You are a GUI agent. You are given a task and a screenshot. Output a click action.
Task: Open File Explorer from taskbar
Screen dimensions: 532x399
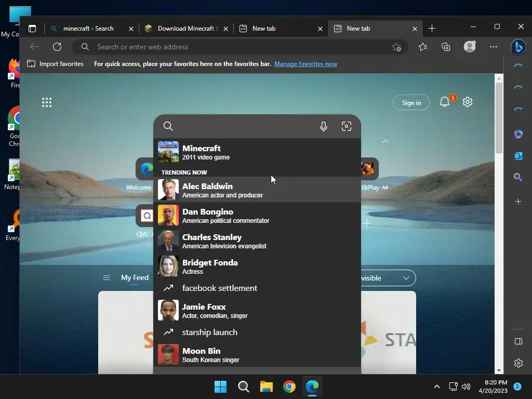(x=267, y=387)
